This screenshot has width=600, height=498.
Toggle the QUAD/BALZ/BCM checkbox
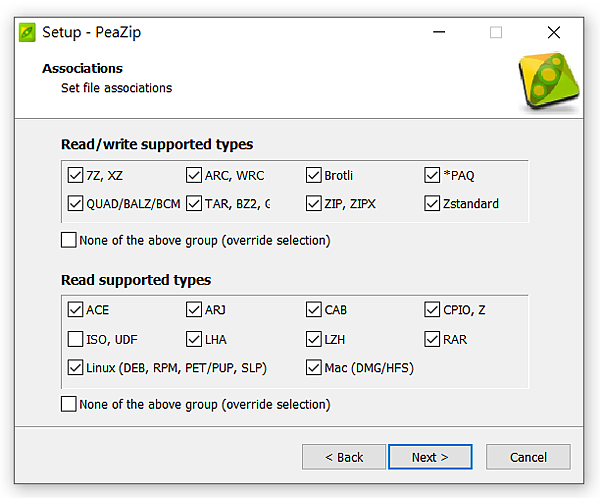coord(75,203)
